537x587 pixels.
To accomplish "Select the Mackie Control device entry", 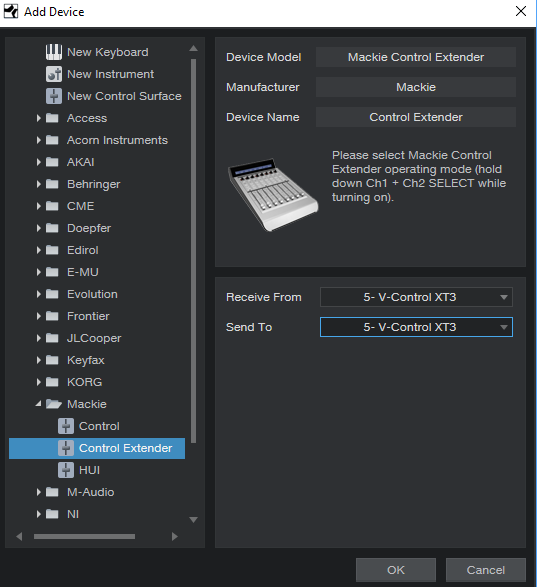I will coord(99,426).
